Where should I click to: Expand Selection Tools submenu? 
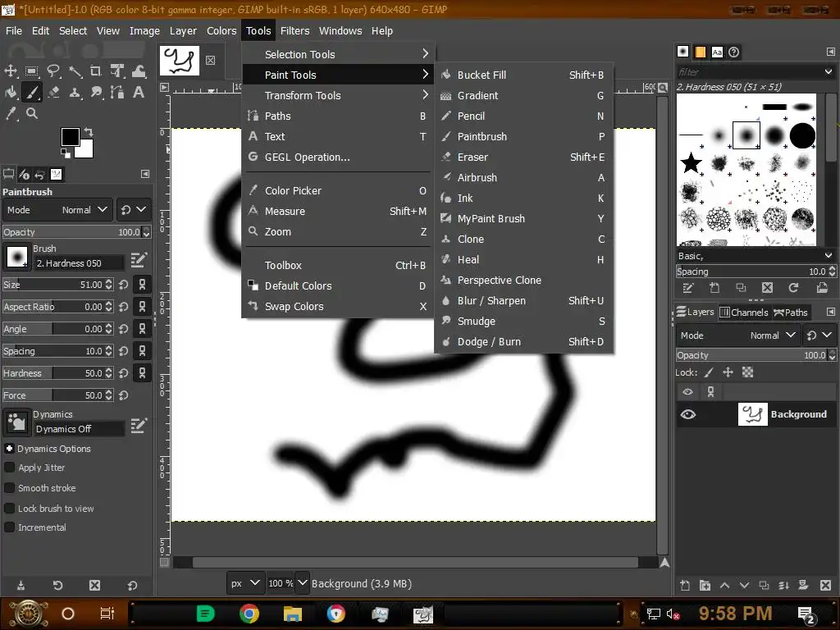pos(337,54)
